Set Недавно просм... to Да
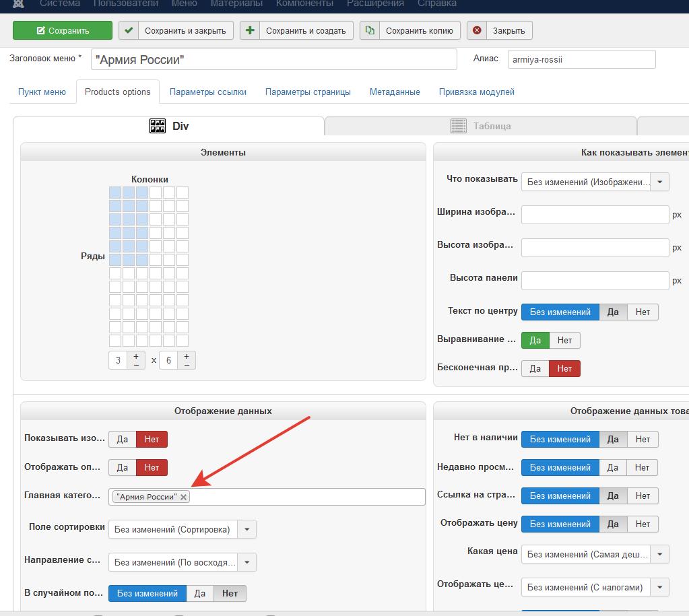This screenshot has width=689, height=616. click(613, 467)
